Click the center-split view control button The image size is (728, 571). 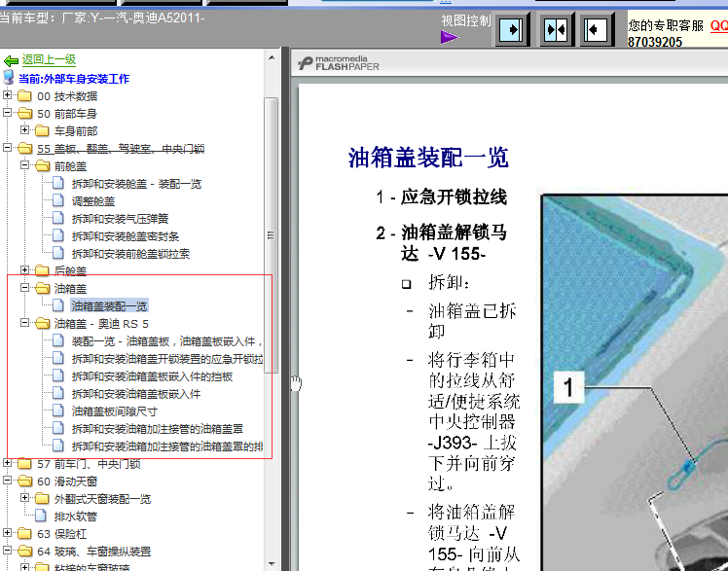coord(556,30)
